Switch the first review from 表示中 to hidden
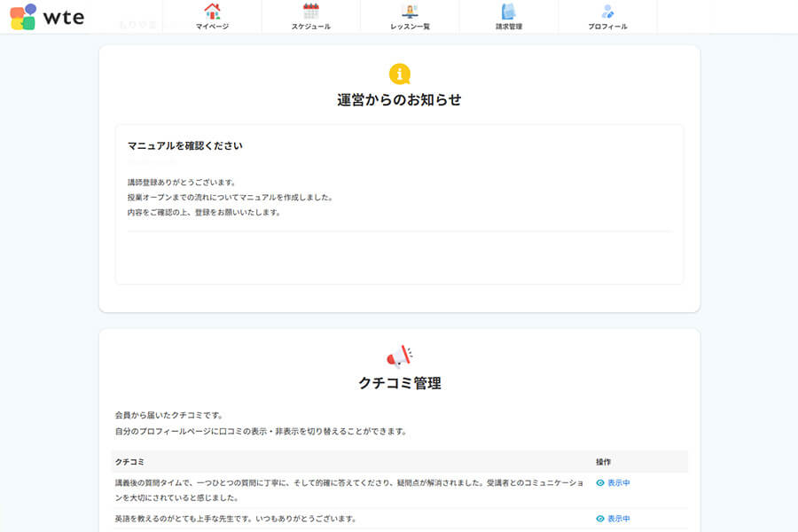The height and width of the screenshot is (532, 798). [614, 482]
